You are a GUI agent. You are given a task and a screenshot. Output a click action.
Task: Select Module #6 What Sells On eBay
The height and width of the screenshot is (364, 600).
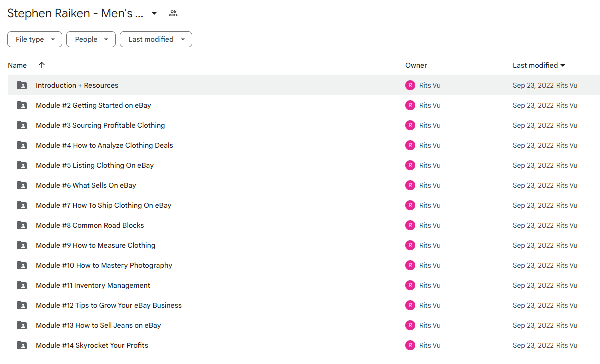(86, 185)
